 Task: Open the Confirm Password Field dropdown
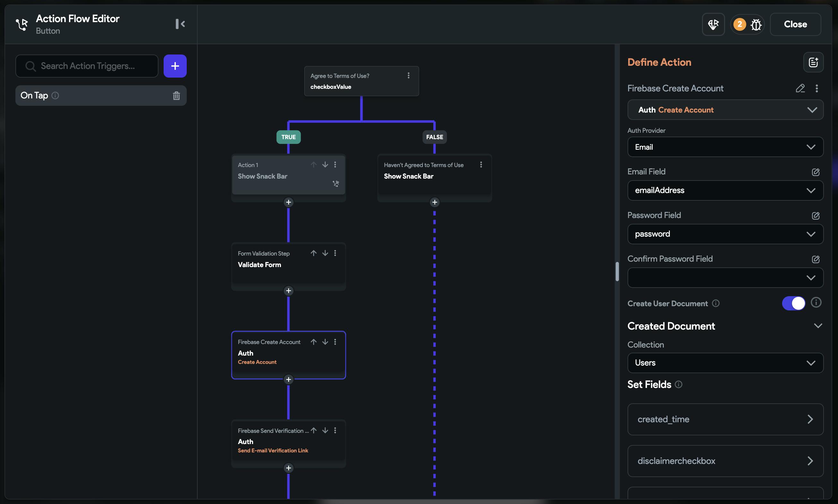click(x=725, y=278)
